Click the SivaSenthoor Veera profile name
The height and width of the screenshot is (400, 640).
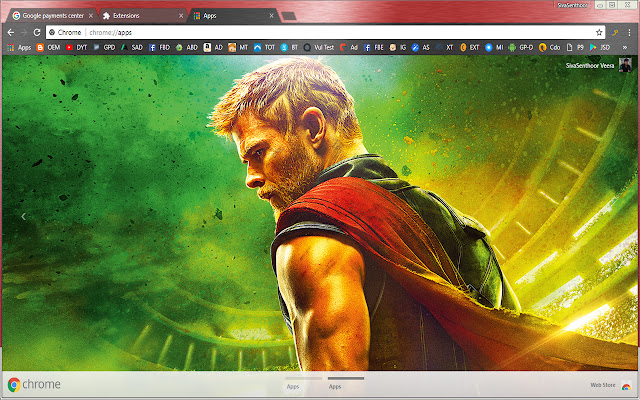590,65
